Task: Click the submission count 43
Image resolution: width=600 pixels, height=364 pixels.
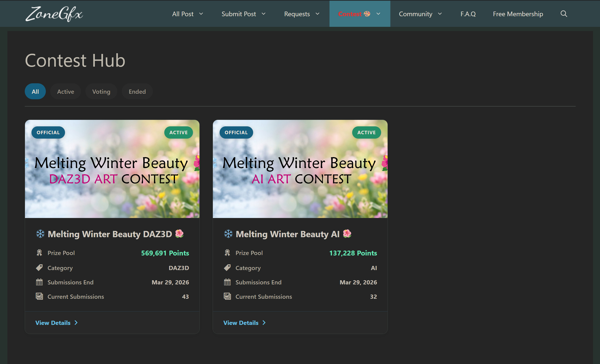Action: click(185, 297)
